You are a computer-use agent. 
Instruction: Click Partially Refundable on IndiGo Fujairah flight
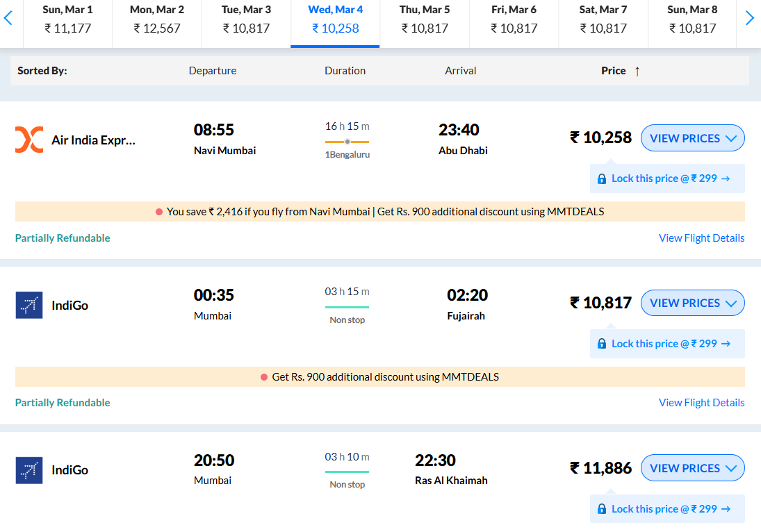tap(63, 403)
